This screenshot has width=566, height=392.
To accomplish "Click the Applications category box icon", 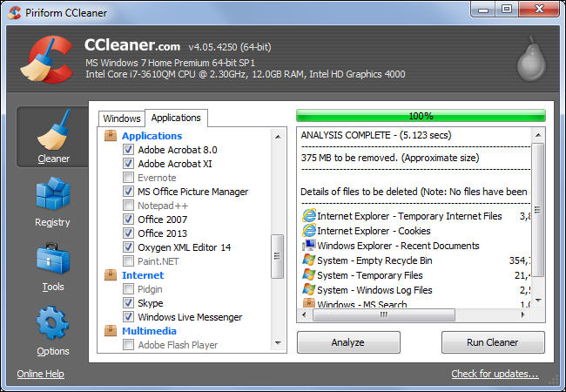I will pos(111,136).
